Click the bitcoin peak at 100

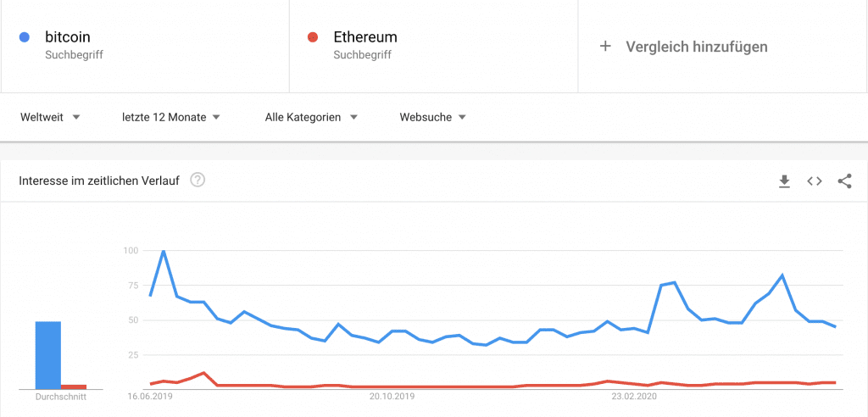[x=164, y=251]
